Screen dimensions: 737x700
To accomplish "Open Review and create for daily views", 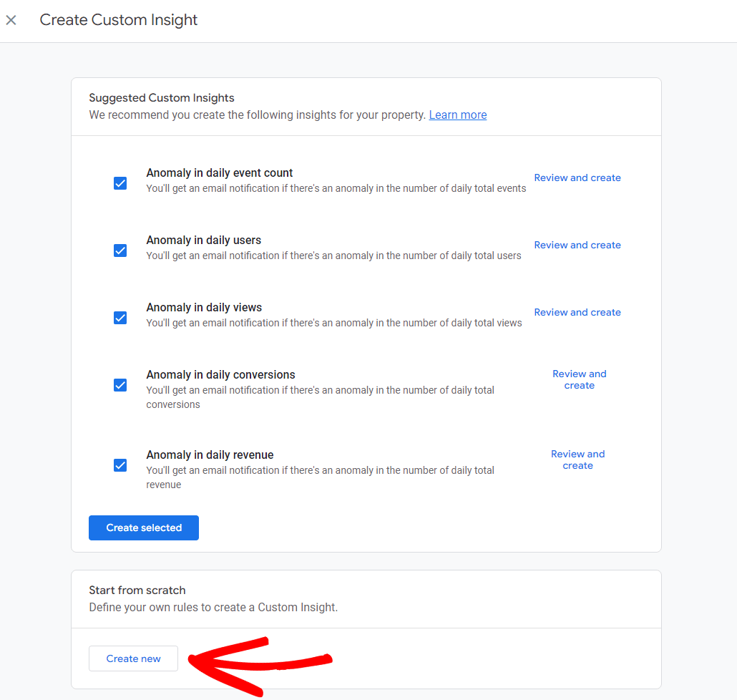I will (577, 312).
